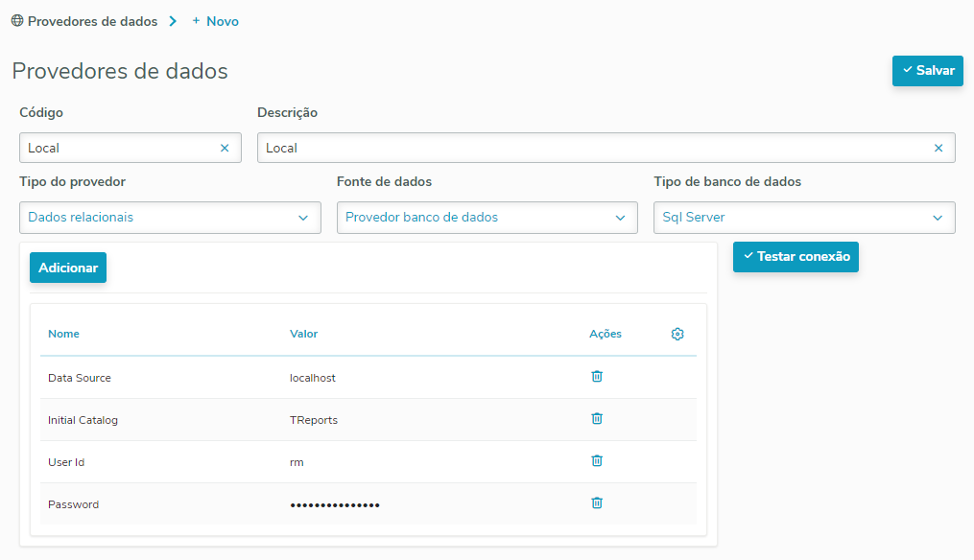
Task: Clear the Código field
Action: pyautogui.click(x=225, y=148)
